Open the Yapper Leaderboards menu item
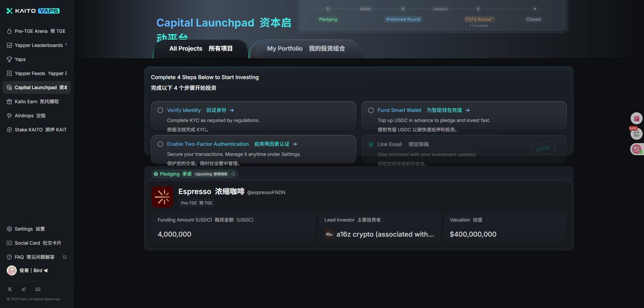 point(37,45)
